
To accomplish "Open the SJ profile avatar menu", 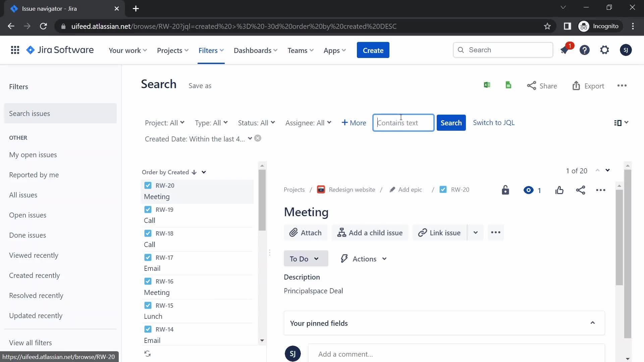I will coord(626,50).
